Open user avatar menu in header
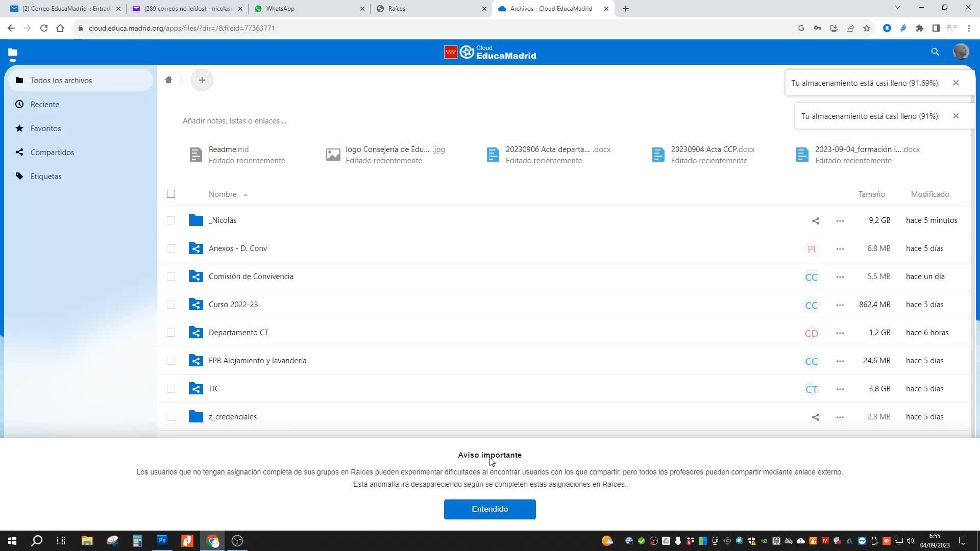The height and width of the screenshot is (551, 980). click(x=960, y=52)
